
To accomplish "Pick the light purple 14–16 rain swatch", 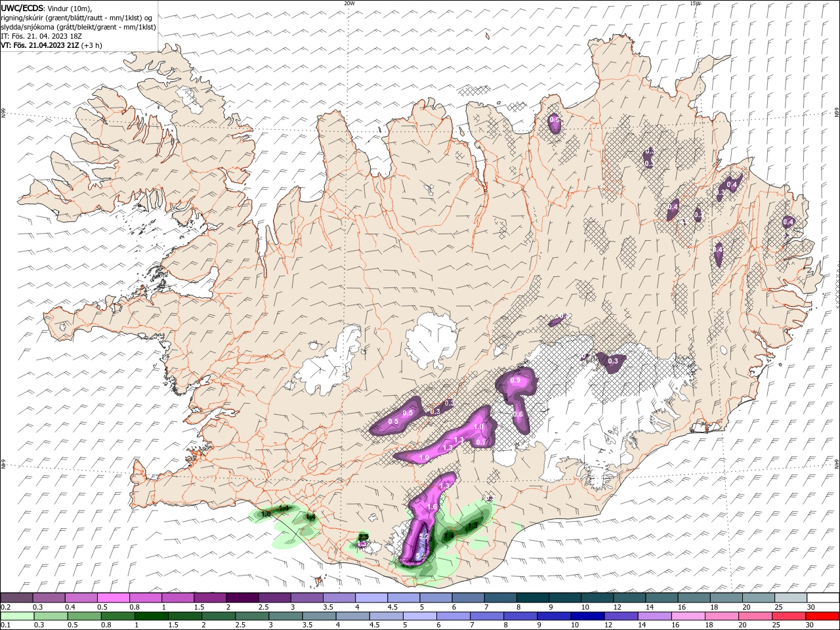I will coord(654,616).
